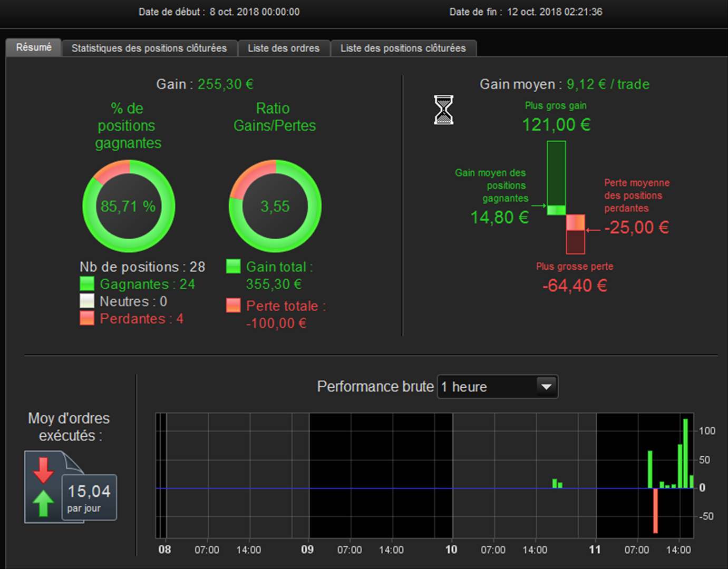Open the Performance brute period dropdown arrow
This screenshot has height=569, width=728.
pyautogui.click(x=547, y=387)
